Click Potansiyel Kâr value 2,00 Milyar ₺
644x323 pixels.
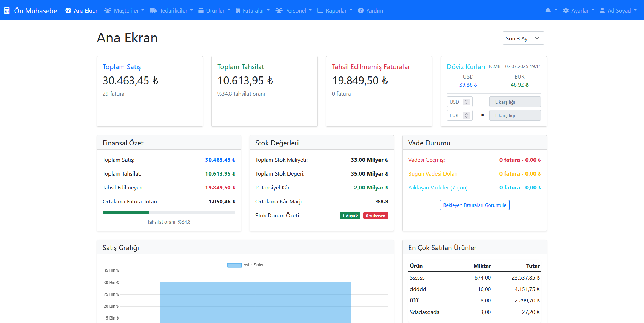point(371,188)
